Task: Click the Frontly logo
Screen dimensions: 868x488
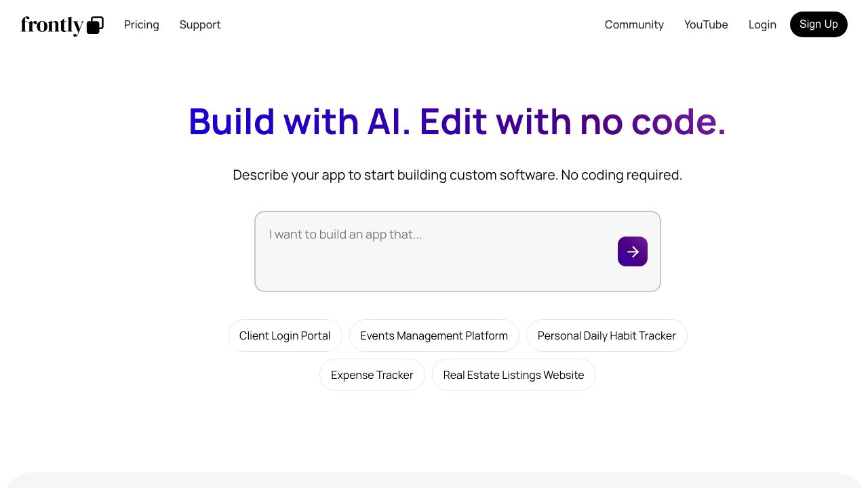Action: click(x=62, y=25)
